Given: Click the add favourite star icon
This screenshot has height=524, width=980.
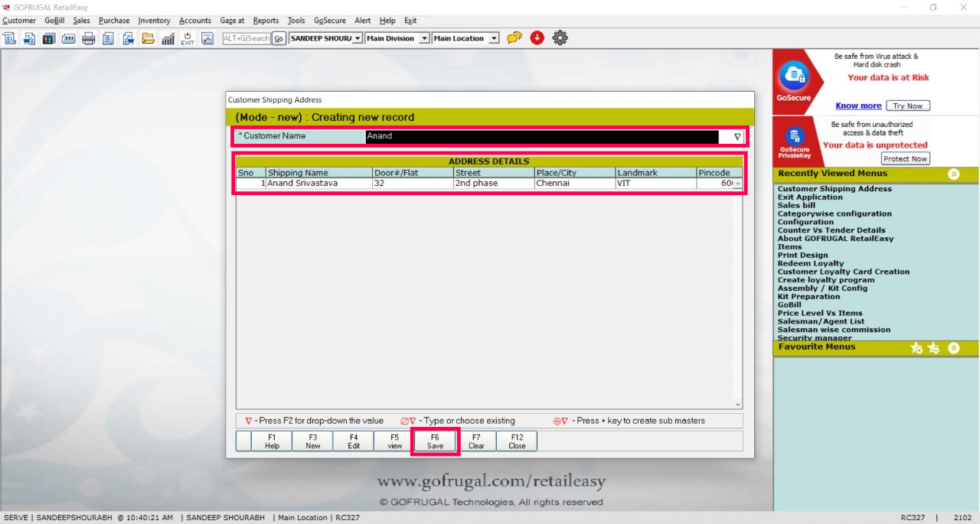Looking at the screenshot, I should (x=916, y=348).
